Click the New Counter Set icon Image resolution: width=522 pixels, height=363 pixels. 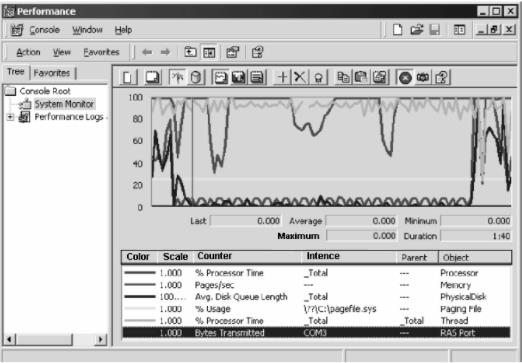[128, 77]
